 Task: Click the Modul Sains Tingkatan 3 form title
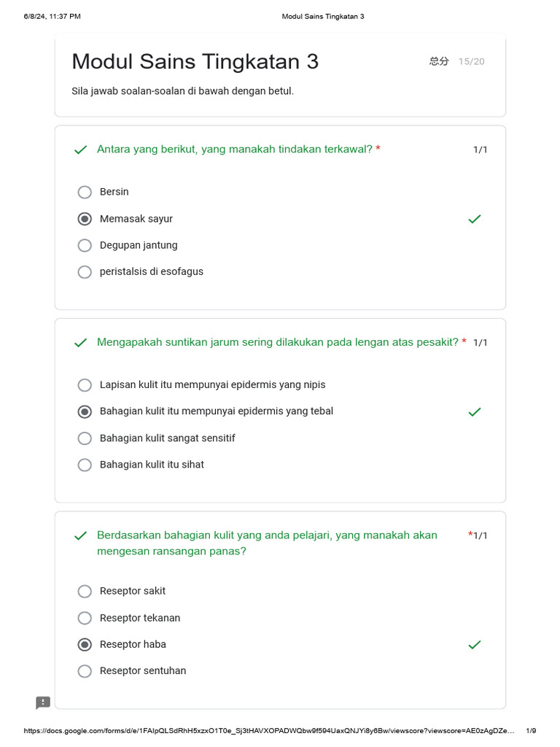click(195, 62)
